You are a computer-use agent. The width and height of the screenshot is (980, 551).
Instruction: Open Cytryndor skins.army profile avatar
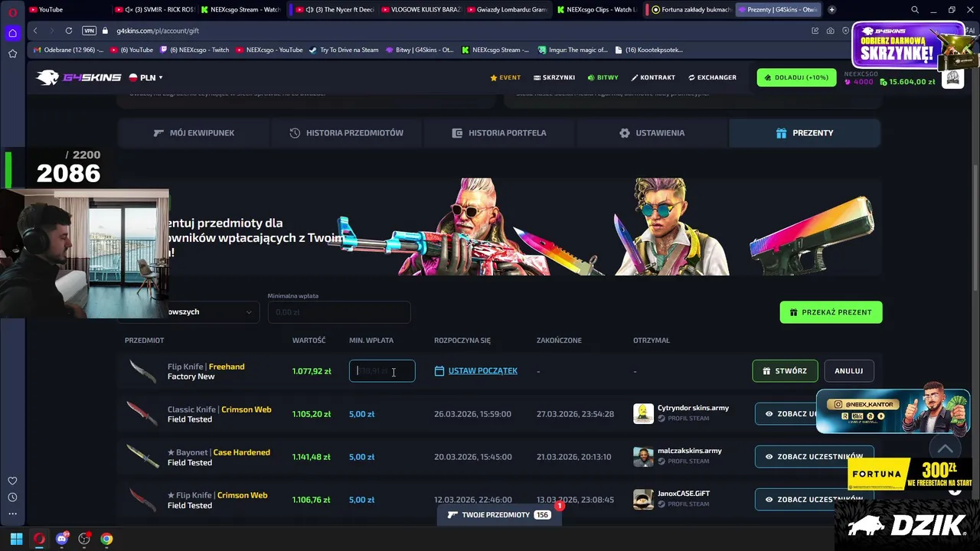643,414
